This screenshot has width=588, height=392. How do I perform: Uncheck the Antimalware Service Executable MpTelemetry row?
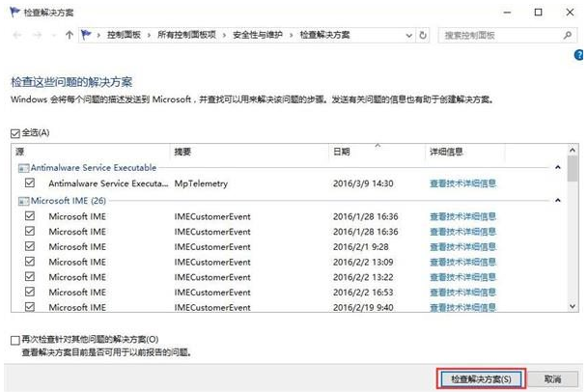pos(30,183)
